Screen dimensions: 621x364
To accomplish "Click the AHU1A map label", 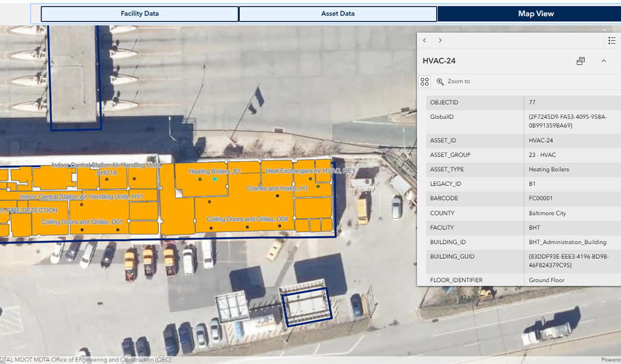I will [x=107, y=173].
